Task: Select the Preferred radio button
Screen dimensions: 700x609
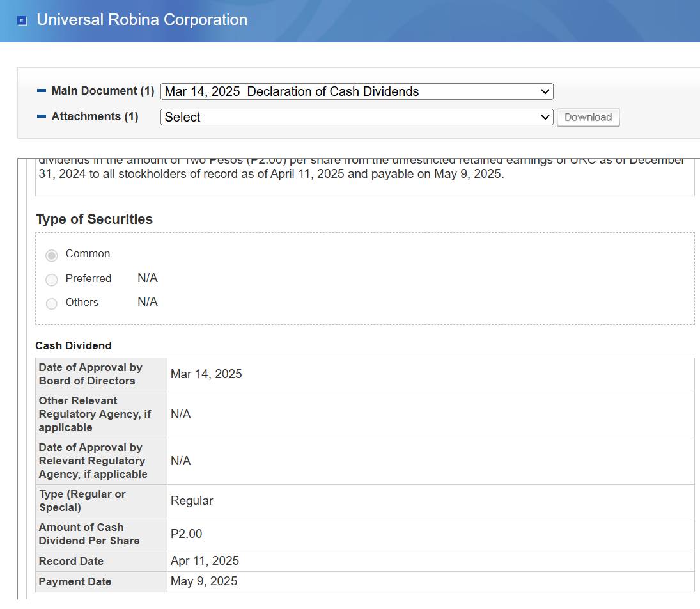Action: 52,280
